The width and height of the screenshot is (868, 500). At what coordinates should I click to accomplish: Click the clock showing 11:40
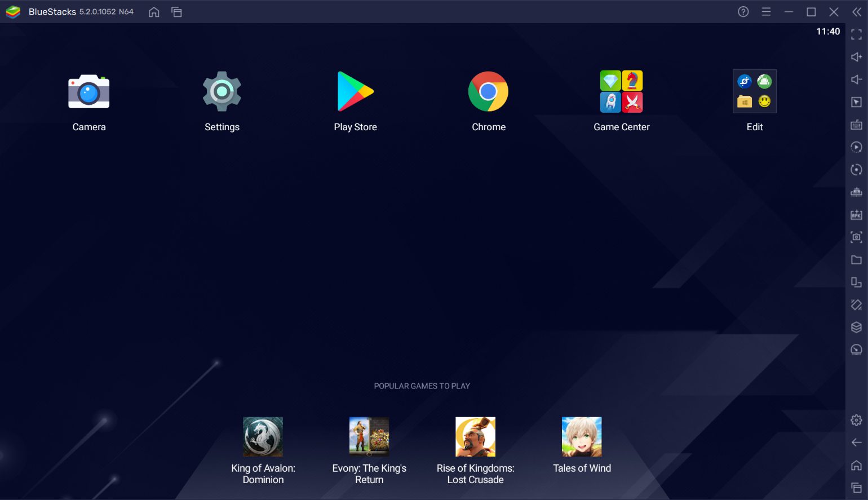(828, 32)
